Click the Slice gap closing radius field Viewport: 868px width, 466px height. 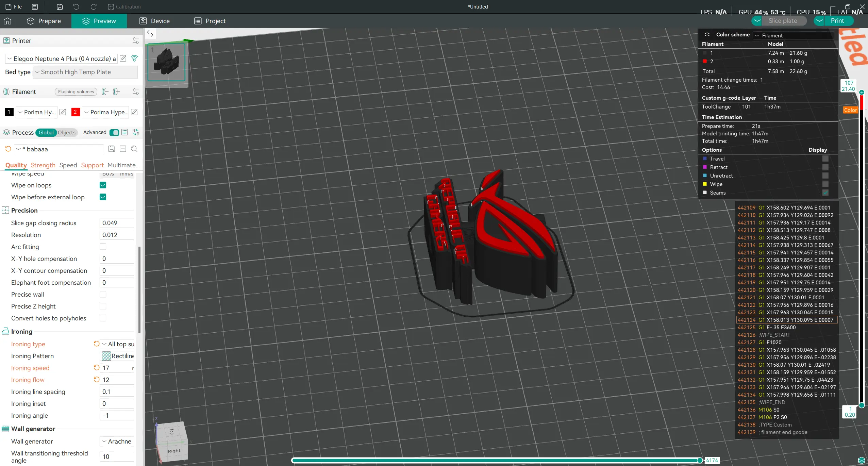[x=117, y=223]
